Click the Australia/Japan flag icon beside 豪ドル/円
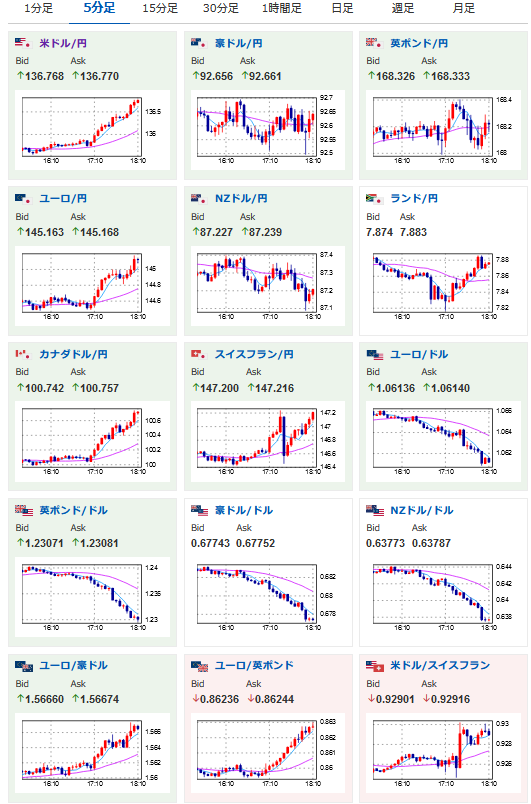This screenshot has width=531, height=804. coord(199,43)
